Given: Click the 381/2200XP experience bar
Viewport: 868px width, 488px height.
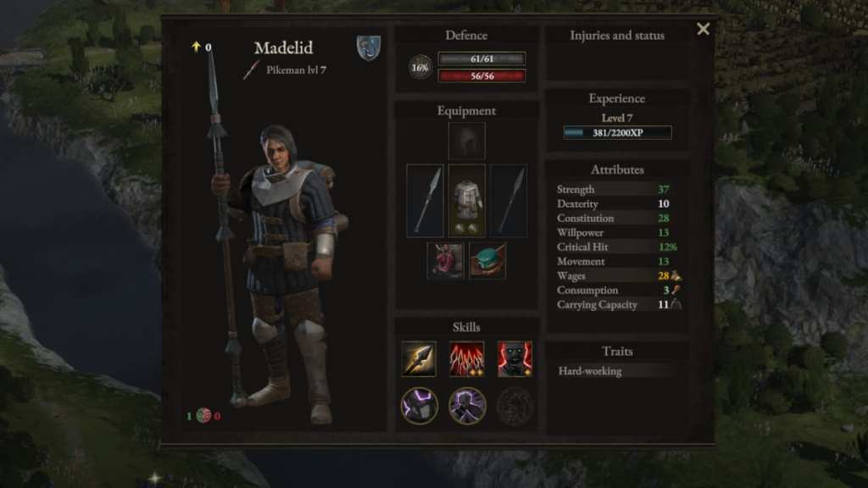Looking at the screenshot, I should [x=617, y=133].
